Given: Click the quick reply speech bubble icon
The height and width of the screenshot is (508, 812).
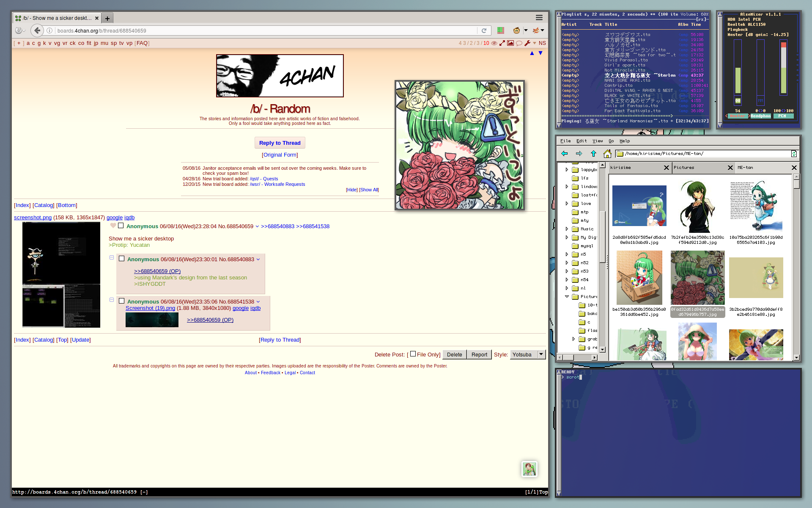Looking at the screenshot, I should [x=519, y=43].
